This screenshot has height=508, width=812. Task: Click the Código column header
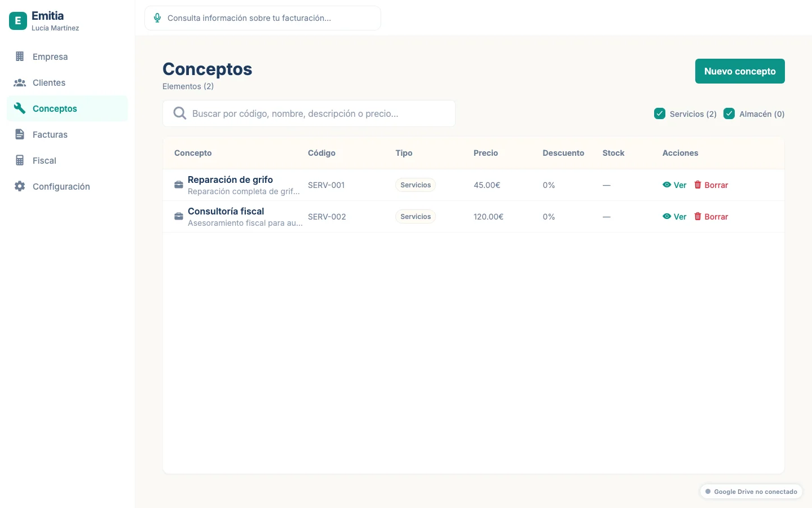[321, 153]
